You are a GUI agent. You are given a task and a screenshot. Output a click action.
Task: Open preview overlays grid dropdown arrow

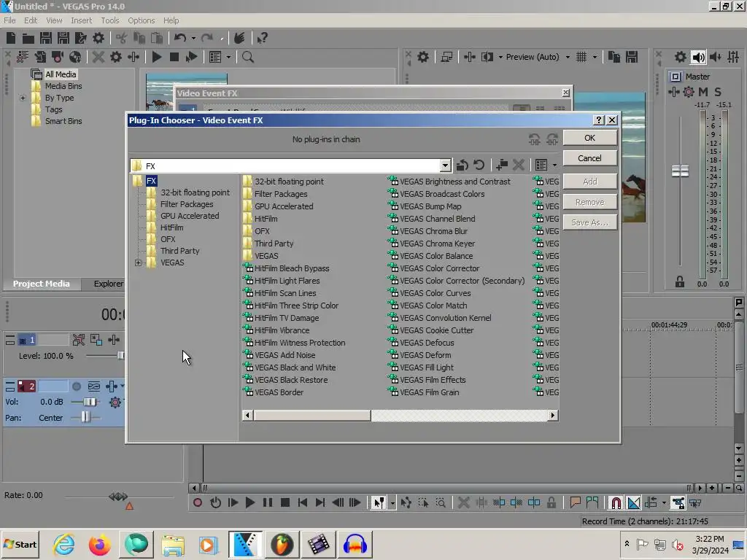(595, 57)
